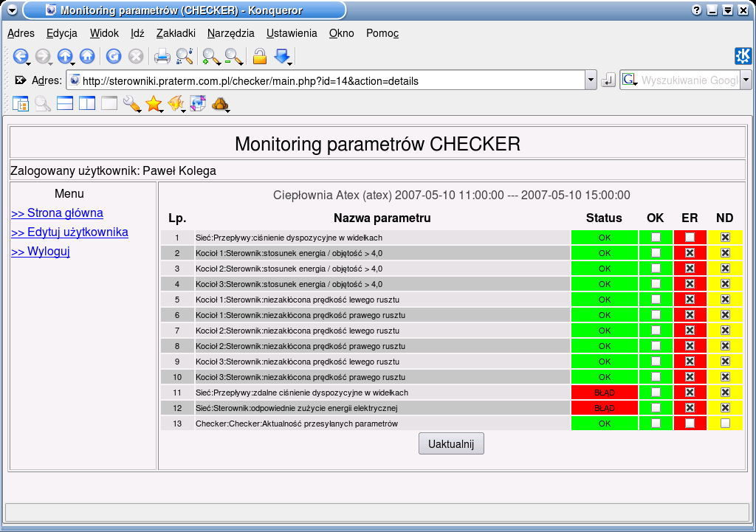This screenshot has height=532, width=756.
Task: Select the BŁĄD status in row 11
Action: 605,393
